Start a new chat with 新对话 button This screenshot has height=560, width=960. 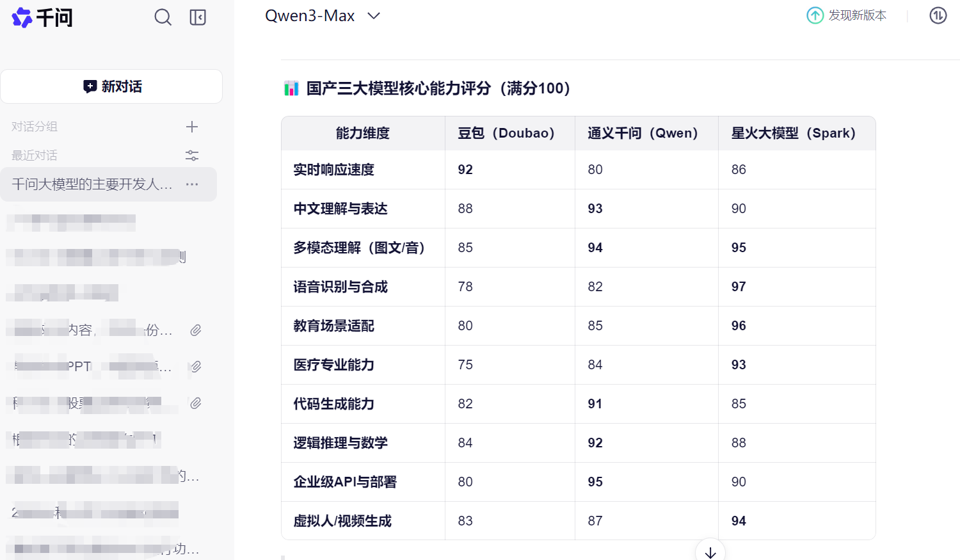[x=111, y=86]
